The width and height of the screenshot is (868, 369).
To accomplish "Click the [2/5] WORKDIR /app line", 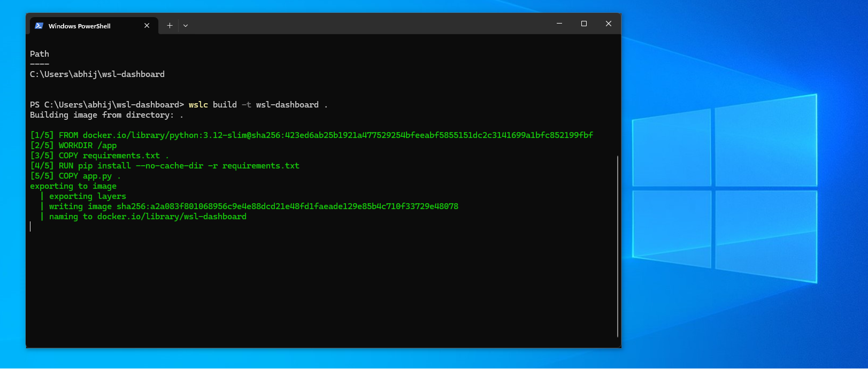I will point(73,145).
